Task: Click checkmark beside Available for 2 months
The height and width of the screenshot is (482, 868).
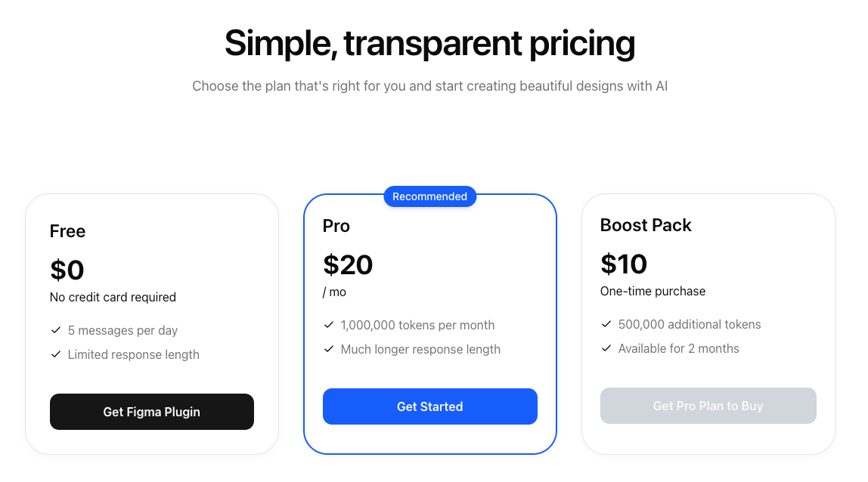Action: [x=606, y=348]
